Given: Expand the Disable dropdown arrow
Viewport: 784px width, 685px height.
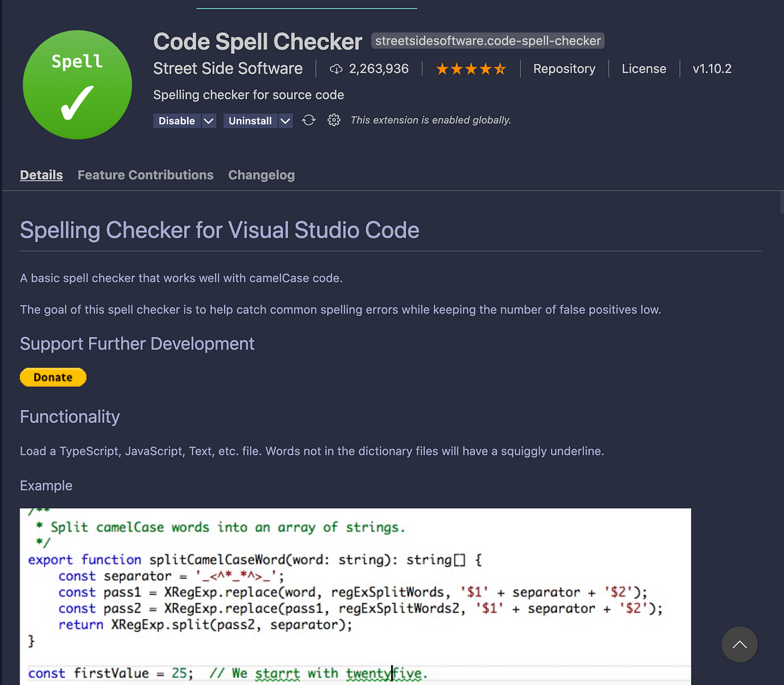Looking at the screenshot, I should (209, 120).
